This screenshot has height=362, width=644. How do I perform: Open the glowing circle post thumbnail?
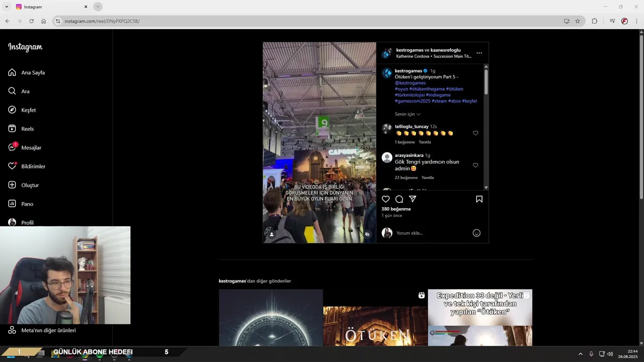click(x=271, y=317)
